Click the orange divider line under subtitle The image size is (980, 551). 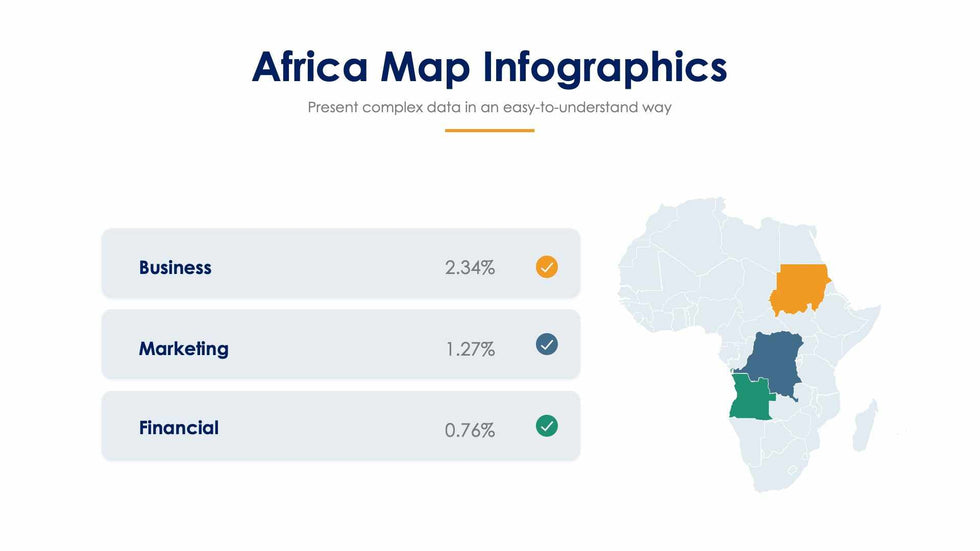pyautogui.click(x=489, y=130)
